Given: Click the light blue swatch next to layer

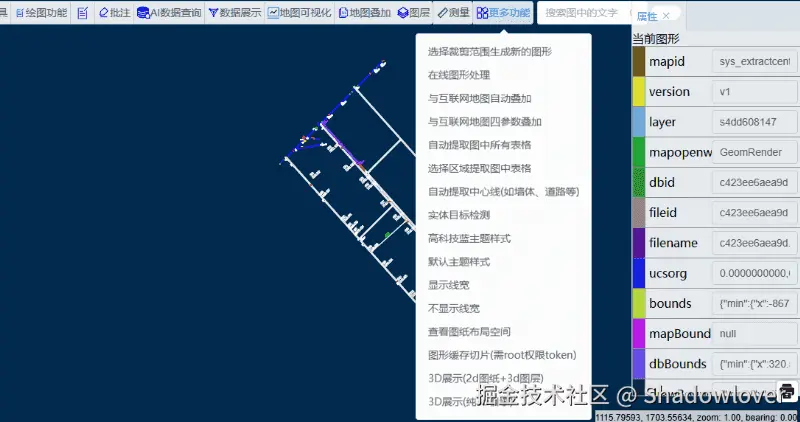Looking at the screenshot, I should pos(639,122).
